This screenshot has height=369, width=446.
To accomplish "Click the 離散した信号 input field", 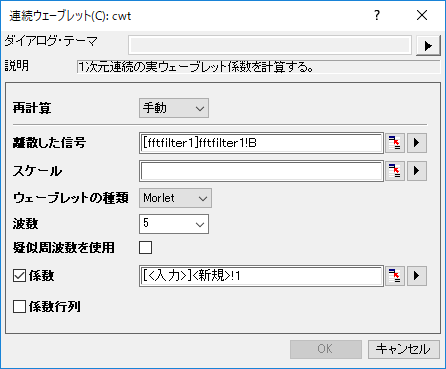I will 261,143.
